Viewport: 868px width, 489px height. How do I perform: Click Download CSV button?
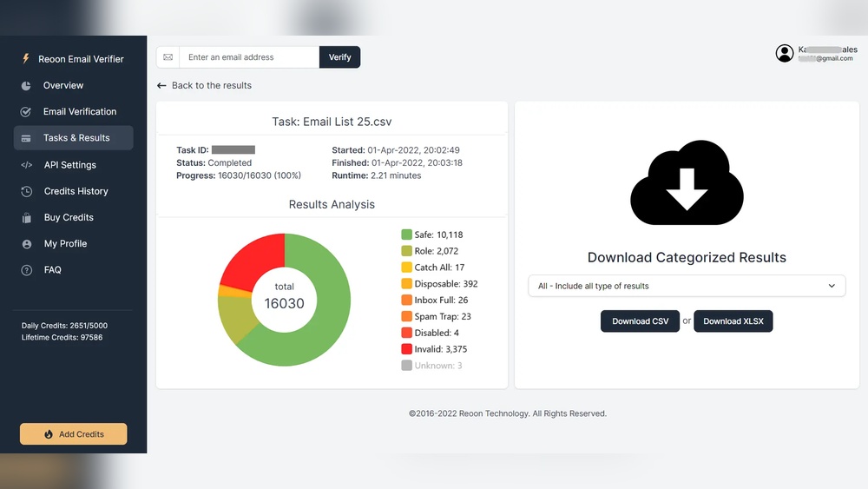(640, 321)
